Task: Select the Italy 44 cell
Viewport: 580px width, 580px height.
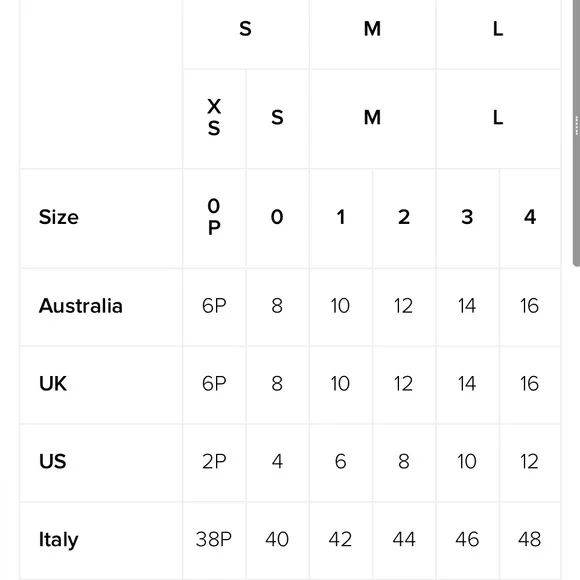Action: point(404,540)
